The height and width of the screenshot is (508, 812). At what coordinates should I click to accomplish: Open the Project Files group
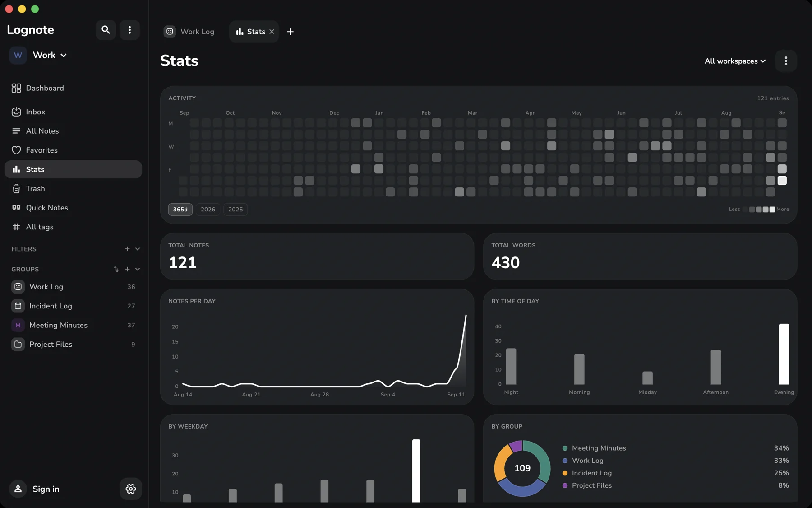pyautogui.click(x=73, y=344)
